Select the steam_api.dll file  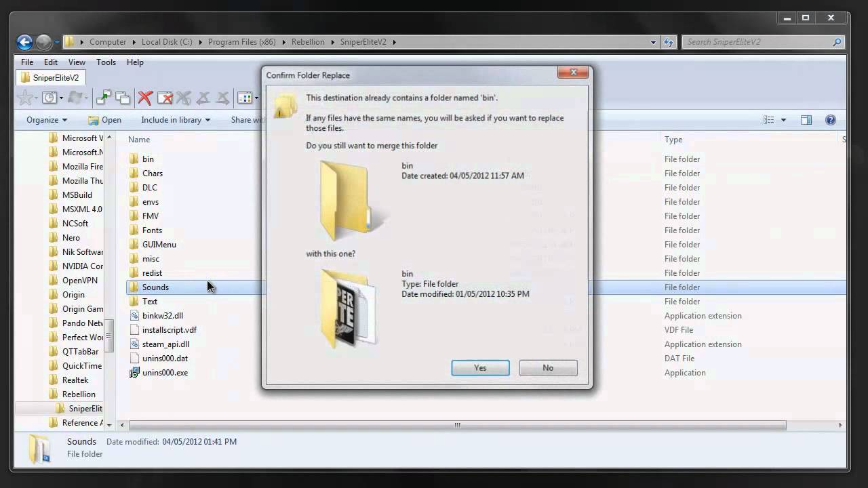pos(165,344)
